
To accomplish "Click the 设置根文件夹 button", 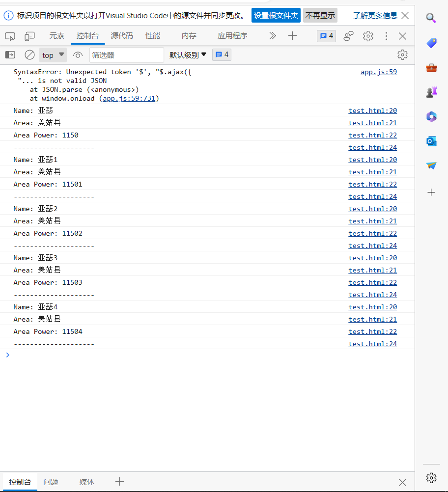I will (x=276, y=15).
